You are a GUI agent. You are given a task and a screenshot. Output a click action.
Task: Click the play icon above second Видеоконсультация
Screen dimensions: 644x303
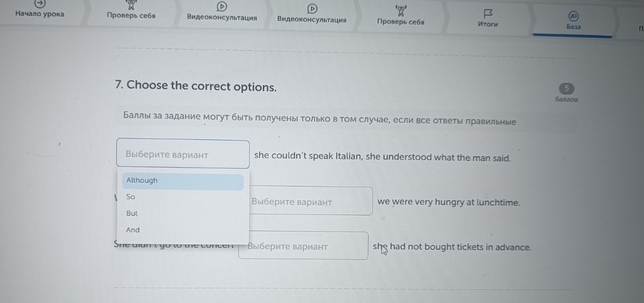click(312, 8)
